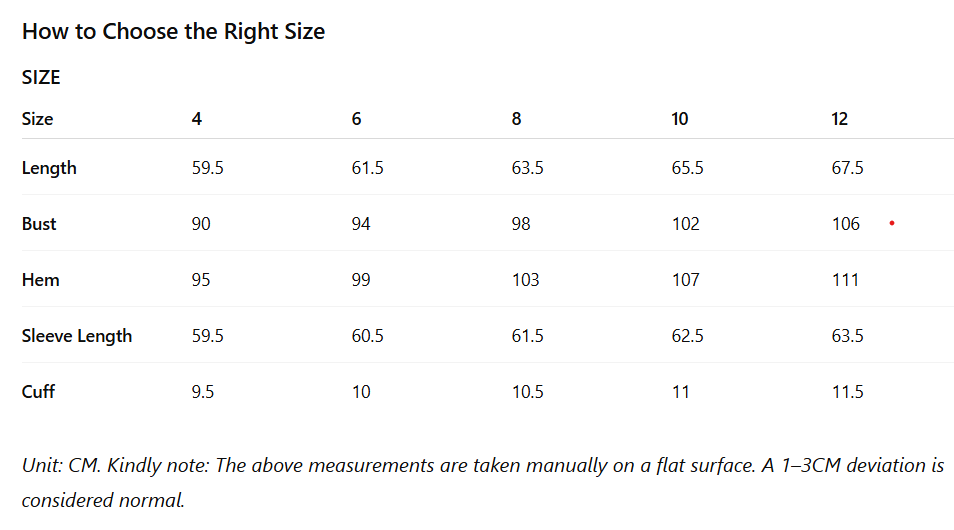Click the bold SIZE subheading
The width and height of the screenshot is (954, 530).
pos(41,77)
